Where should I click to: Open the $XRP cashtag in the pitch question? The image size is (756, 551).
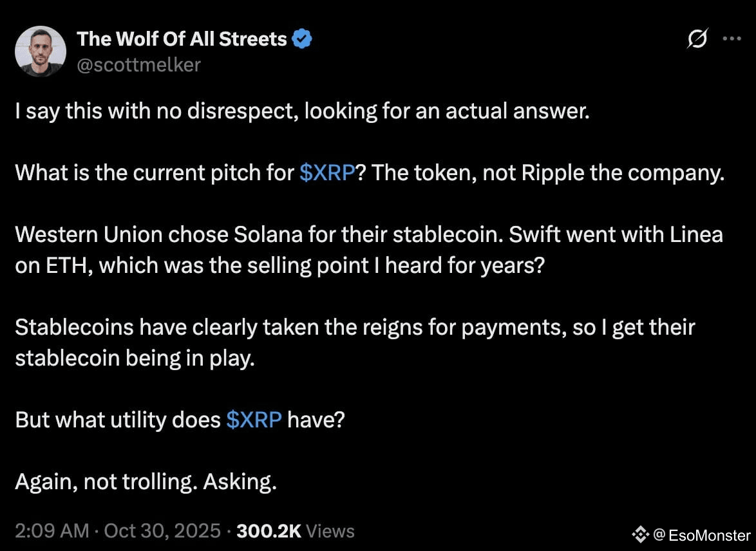tap(327, 173)
